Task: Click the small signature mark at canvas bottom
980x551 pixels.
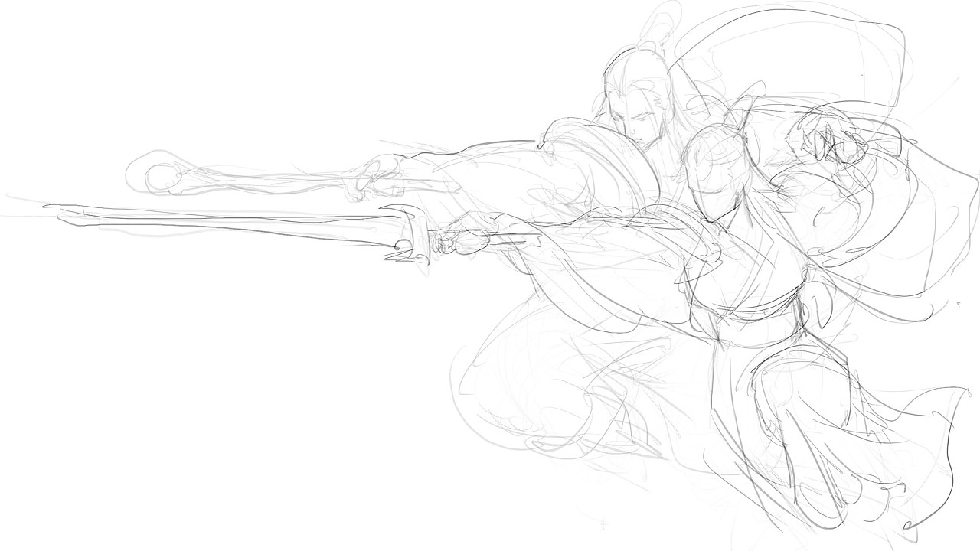Action: (603, 526)
